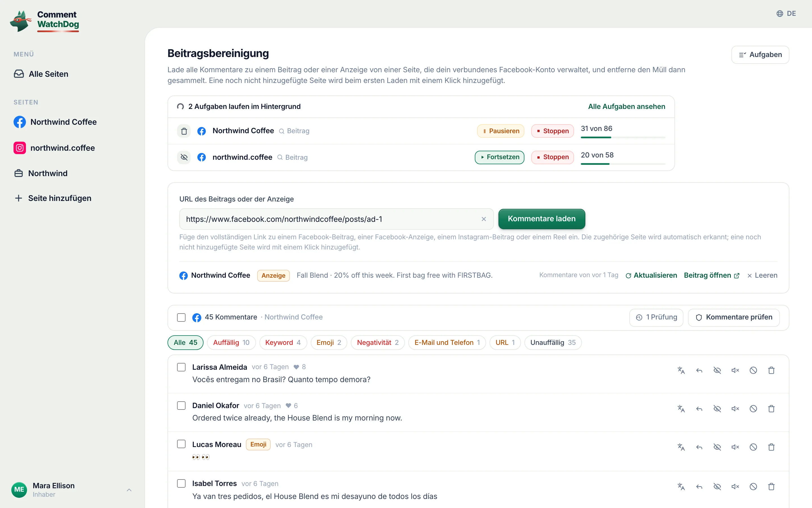812x508 pixels.
Task: Check Lucas Moreau's comment checkbox
Action: click(181, 444)
